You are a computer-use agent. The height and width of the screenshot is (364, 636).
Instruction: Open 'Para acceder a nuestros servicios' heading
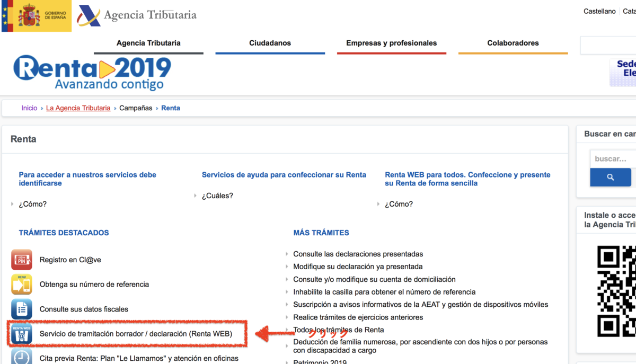87,179
